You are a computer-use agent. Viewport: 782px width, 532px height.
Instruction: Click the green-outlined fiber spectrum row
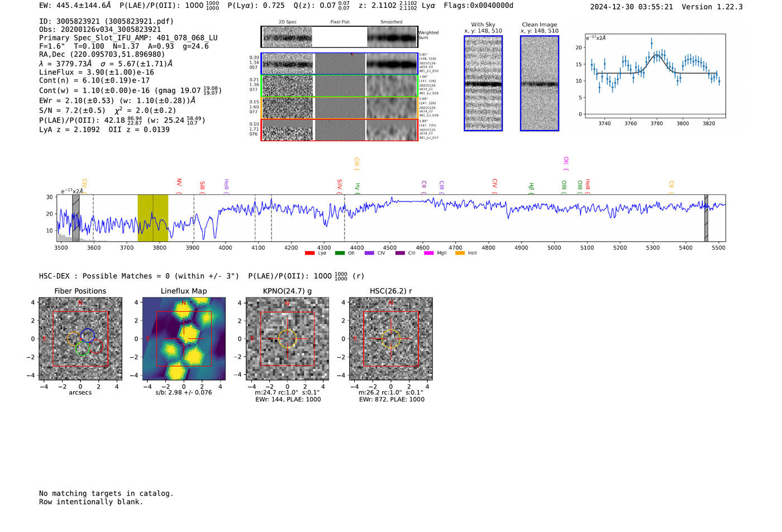coord(340,86)
